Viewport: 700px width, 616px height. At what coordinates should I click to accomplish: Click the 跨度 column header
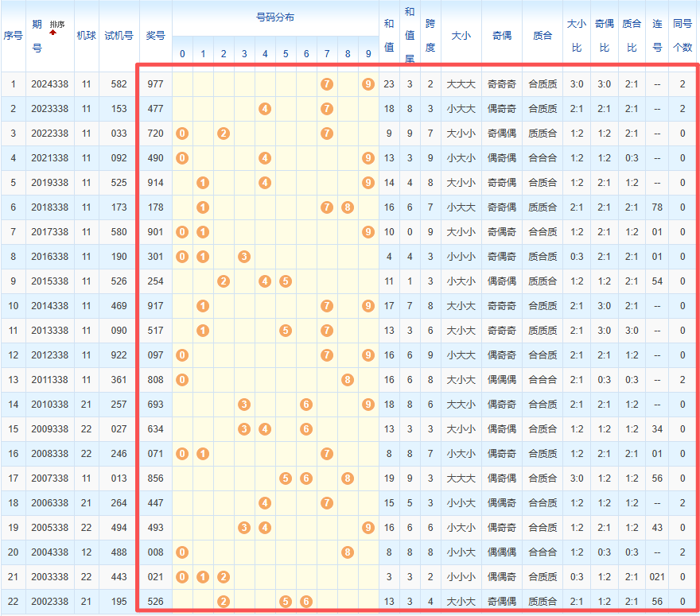430,36
